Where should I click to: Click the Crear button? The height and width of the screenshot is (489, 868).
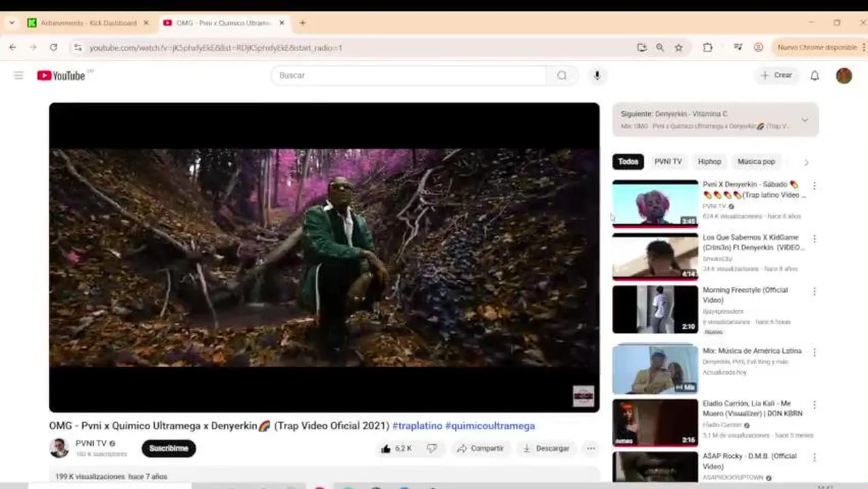click(776, 75)
